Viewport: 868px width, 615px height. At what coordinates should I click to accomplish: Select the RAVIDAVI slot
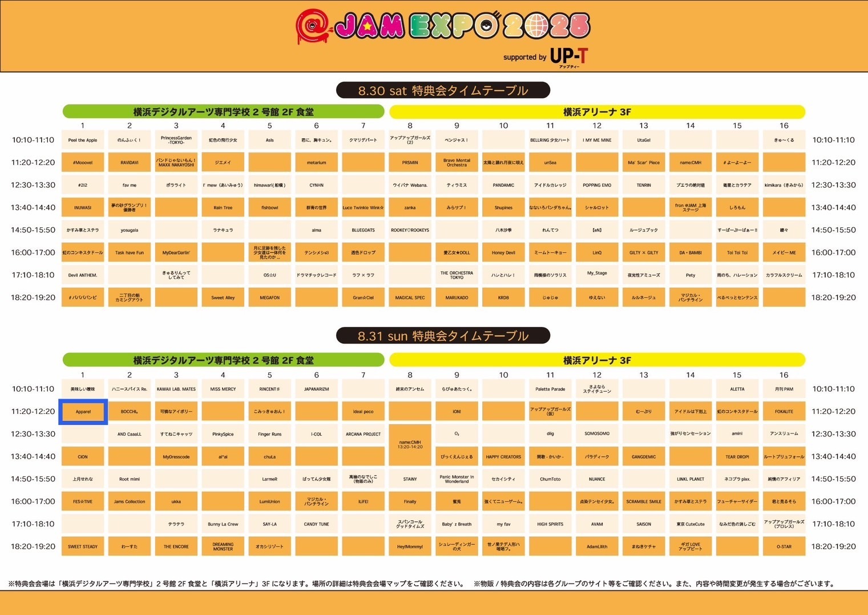pos(130,162)
